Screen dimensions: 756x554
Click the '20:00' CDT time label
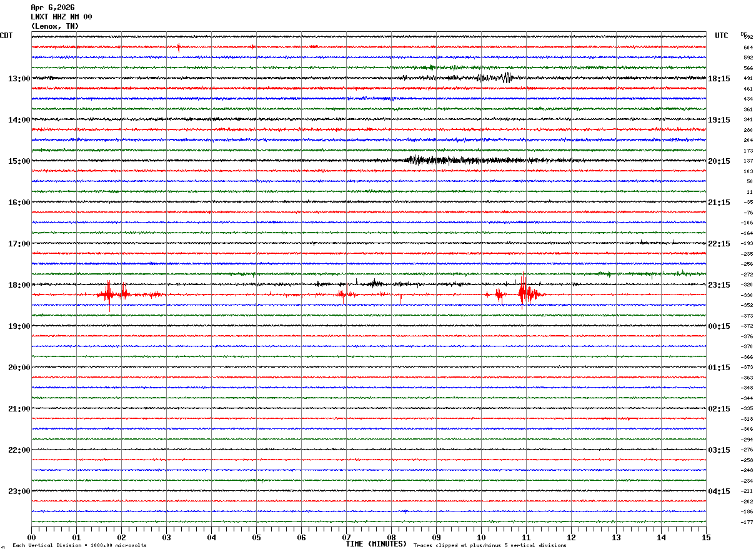(x=19, y=368)
